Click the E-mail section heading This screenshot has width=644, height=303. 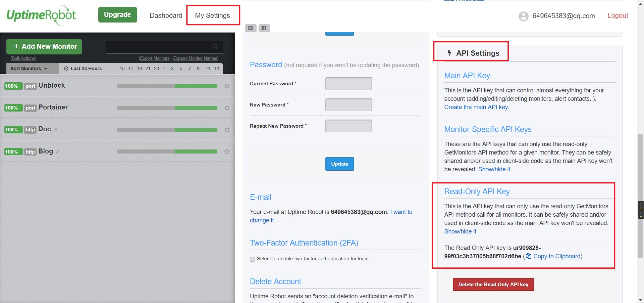(x=261, y=197)
